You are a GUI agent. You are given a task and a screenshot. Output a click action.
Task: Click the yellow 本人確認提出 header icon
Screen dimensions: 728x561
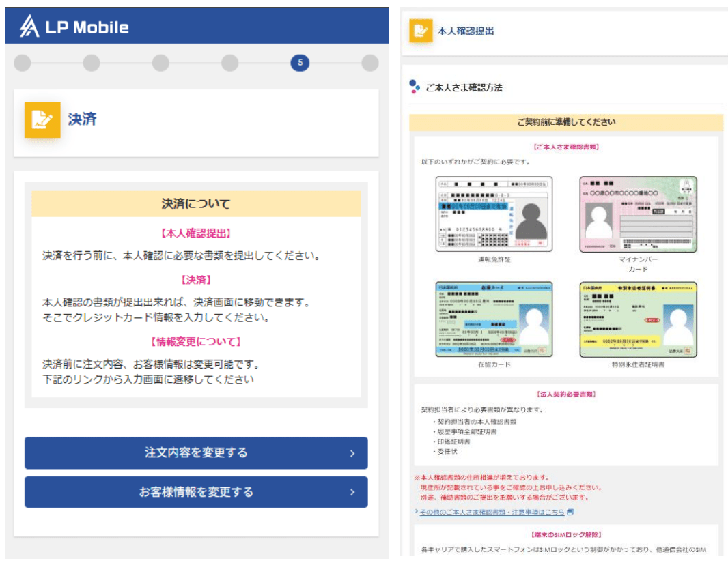(421, 31)
